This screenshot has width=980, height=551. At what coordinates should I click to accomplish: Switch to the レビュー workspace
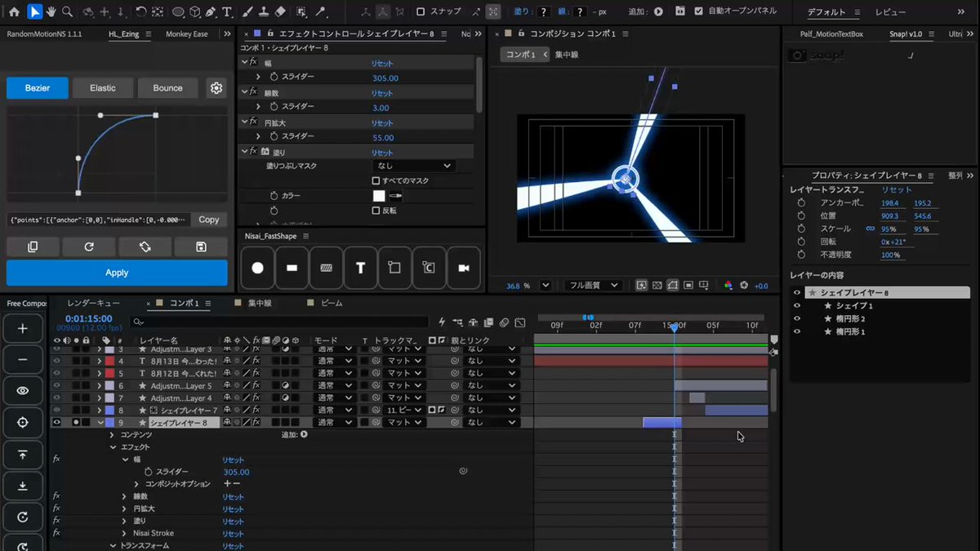coord(890,12)
